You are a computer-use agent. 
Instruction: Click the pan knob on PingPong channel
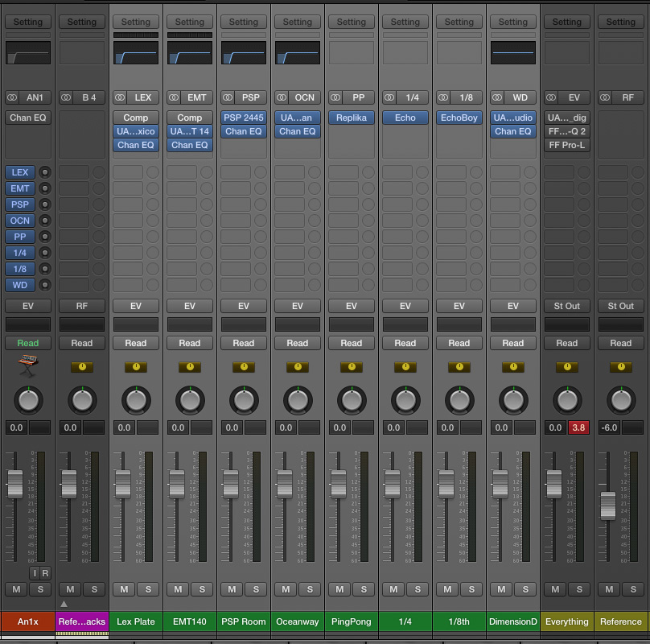point(352,400)
